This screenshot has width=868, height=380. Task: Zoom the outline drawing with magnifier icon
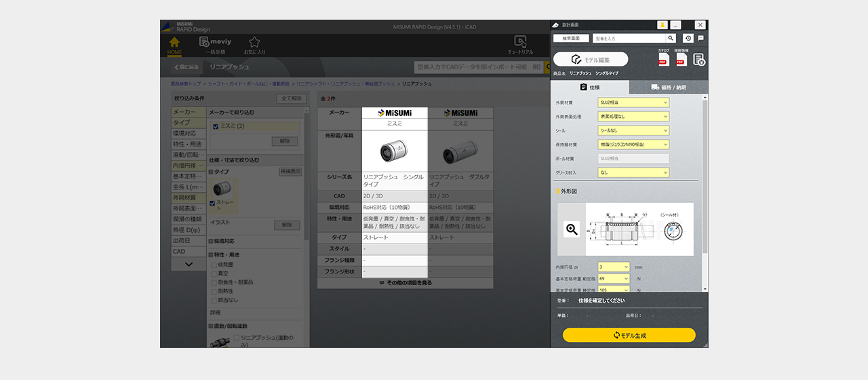pos(572,229)
